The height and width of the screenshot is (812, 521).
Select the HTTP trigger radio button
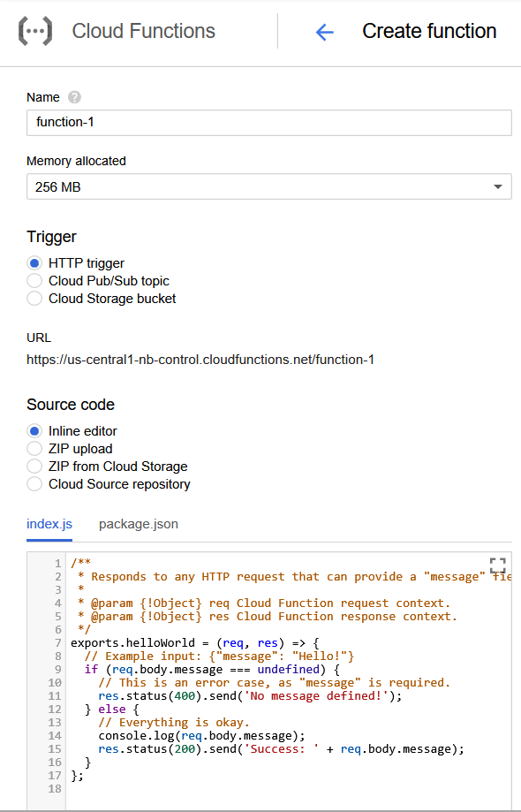34,263
